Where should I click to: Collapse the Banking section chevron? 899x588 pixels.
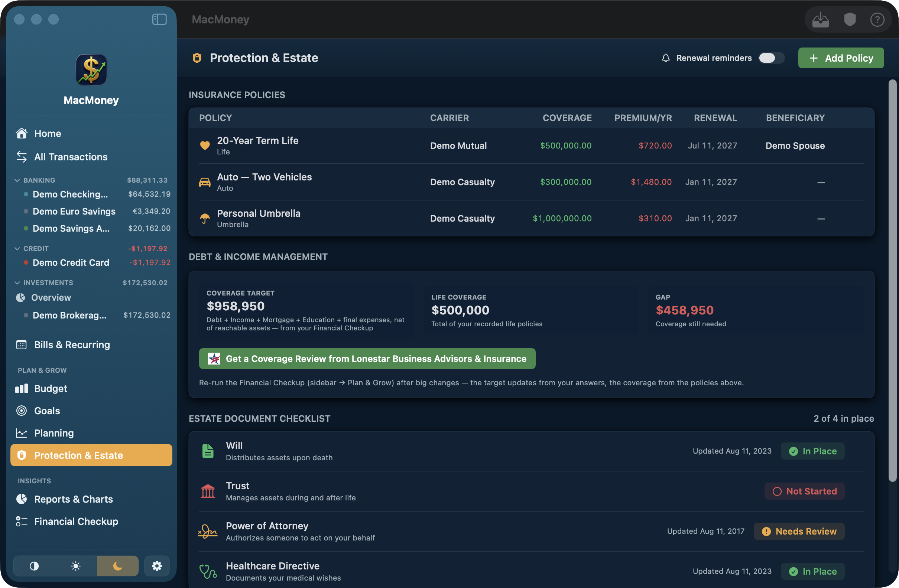coord(17,180)
